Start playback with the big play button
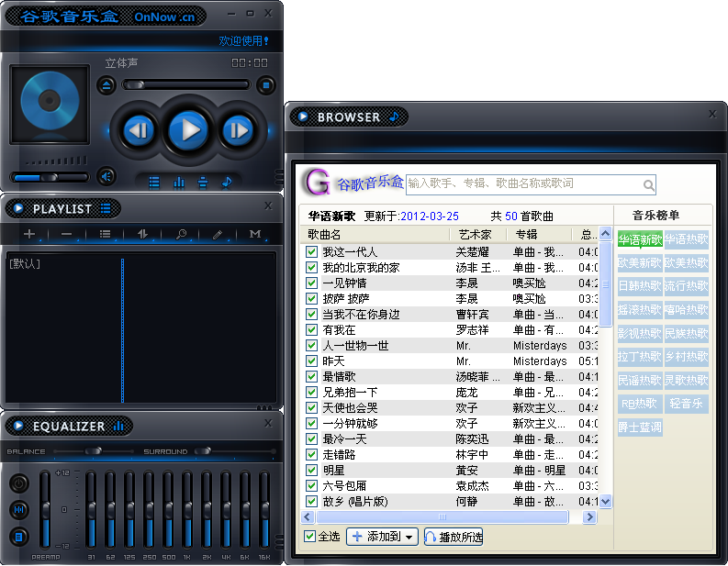Viewport: 728px width, 566px height. click(x=188, y=130)
